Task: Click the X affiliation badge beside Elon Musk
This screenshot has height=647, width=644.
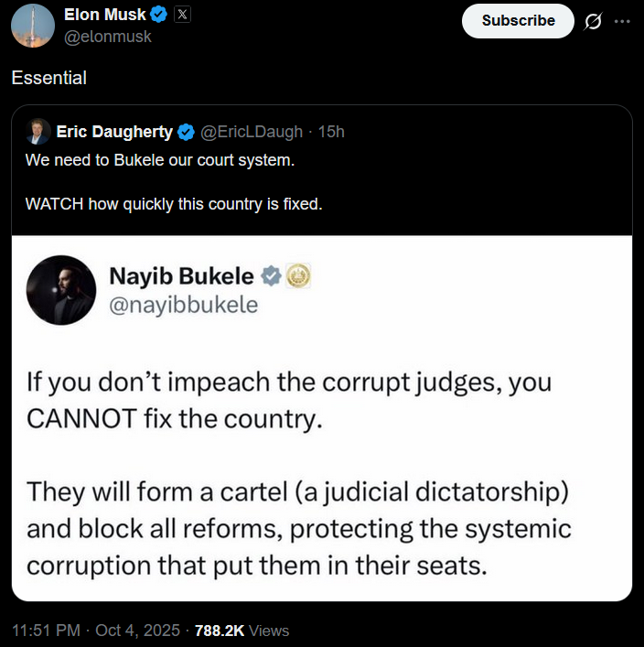Action: click(x=182, y=15)
